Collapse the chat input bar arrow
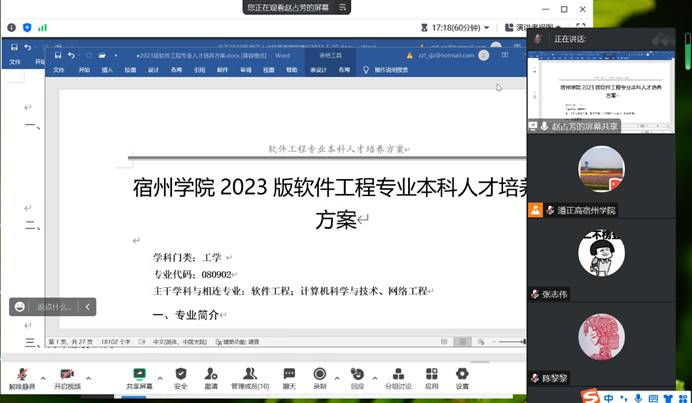 point(88,307)
